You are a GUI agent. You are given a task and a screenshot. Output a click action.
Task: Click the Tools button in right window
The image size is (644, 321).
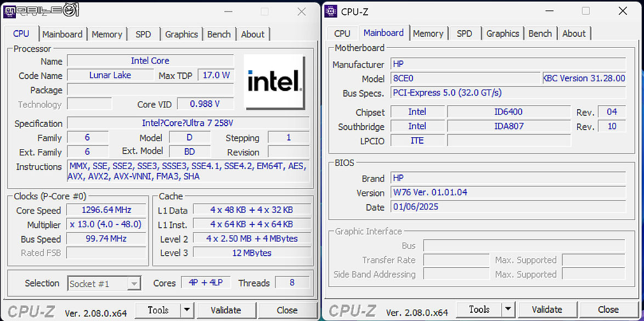tap(479, 309)
